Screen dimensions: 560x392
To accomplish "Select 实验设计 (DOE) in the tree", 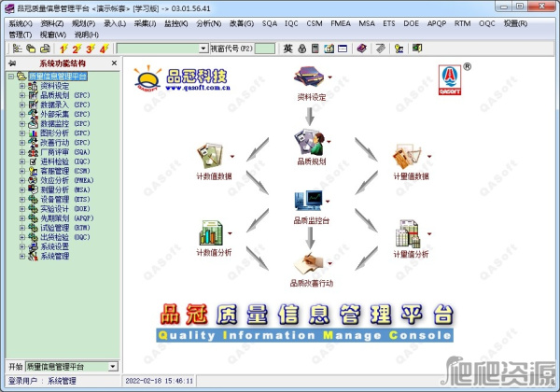I will point(65,209).
